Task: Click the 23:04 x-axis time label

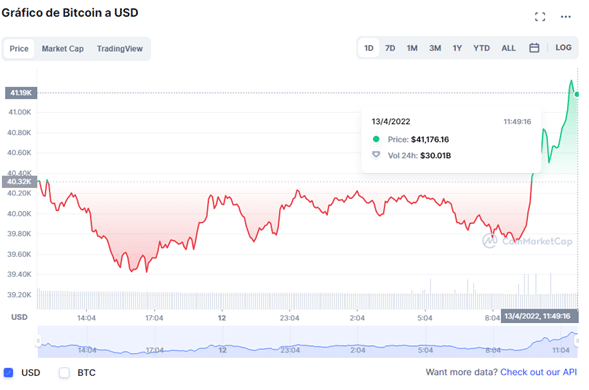Action: coord(289,318)
